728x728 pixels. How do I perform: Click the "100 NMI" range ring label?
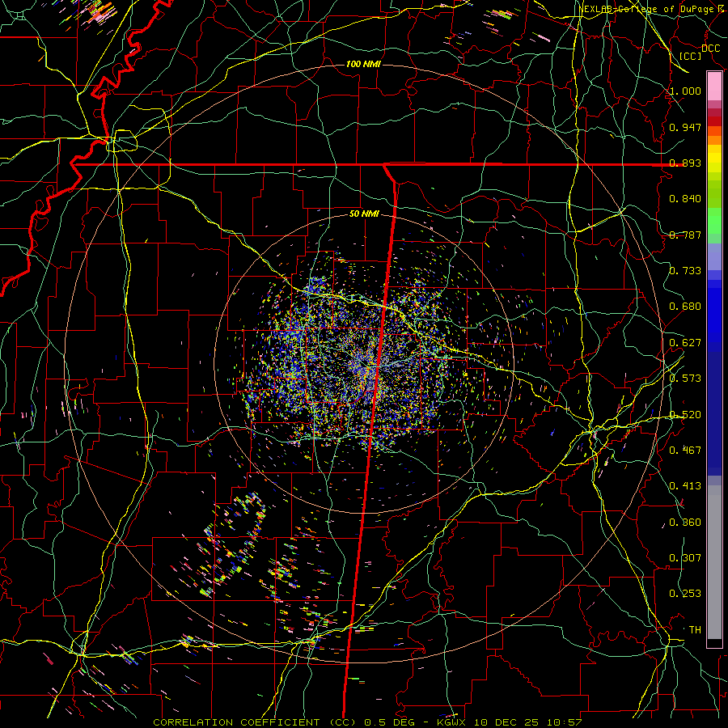363,64
